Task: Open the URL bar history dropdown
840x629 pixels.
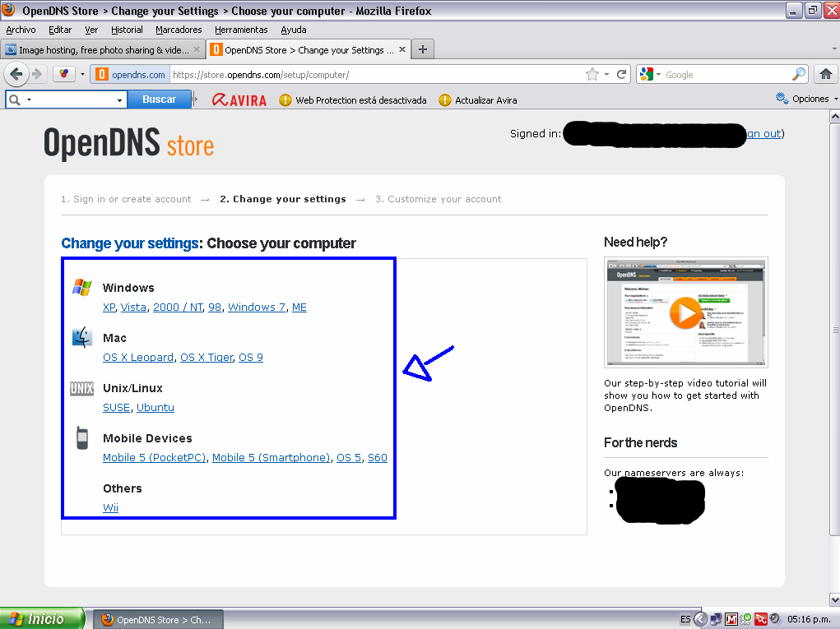Action: tap(606, 74)
